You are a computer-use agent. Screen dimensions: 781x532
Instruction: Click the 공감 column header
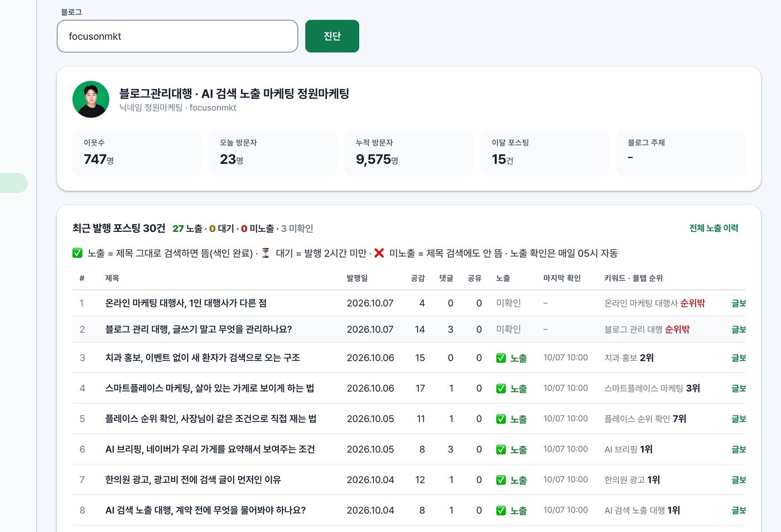coord(418,278)
